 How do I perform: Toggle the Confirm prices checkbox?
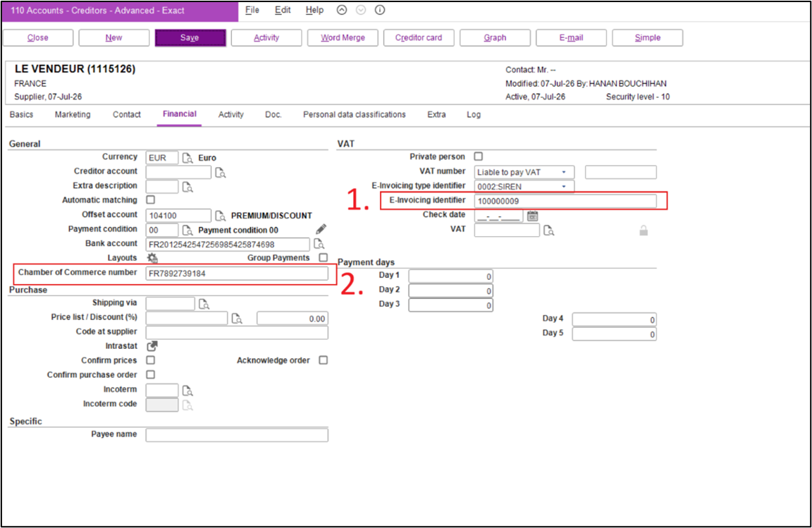pyautogui.click(x=151, y=360)
